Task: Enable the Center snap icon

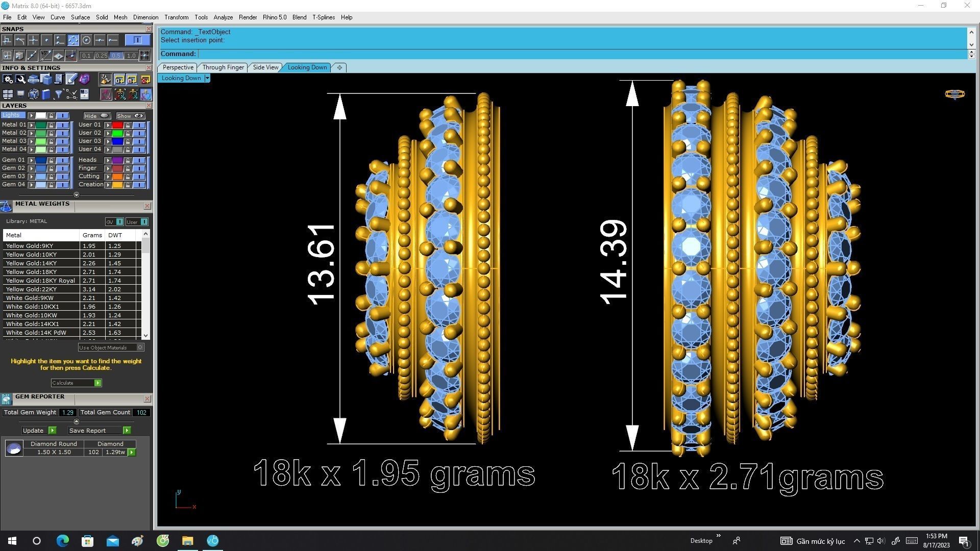Action: [86, 40]
